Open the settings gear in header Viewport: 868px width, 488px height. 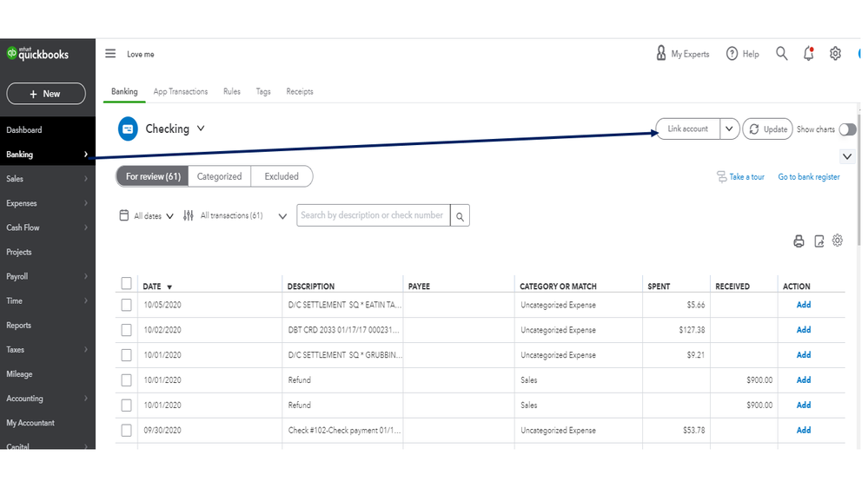tap(835, 54)
